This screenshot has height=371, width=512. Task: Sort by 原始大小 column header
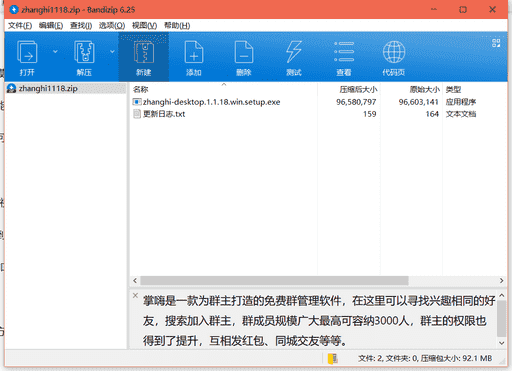point(425,89)
